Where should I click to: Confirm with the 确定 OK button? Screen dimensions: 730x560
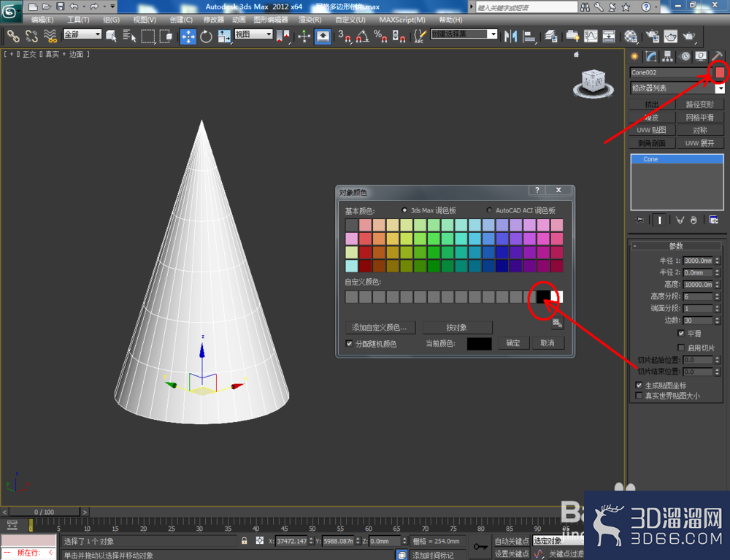(x=513, y=343)
